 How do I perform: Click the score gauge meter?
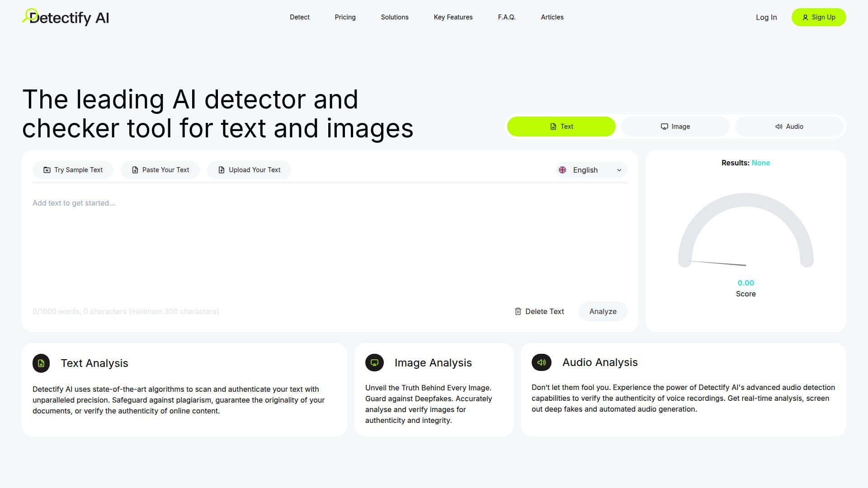pos(746,230)
